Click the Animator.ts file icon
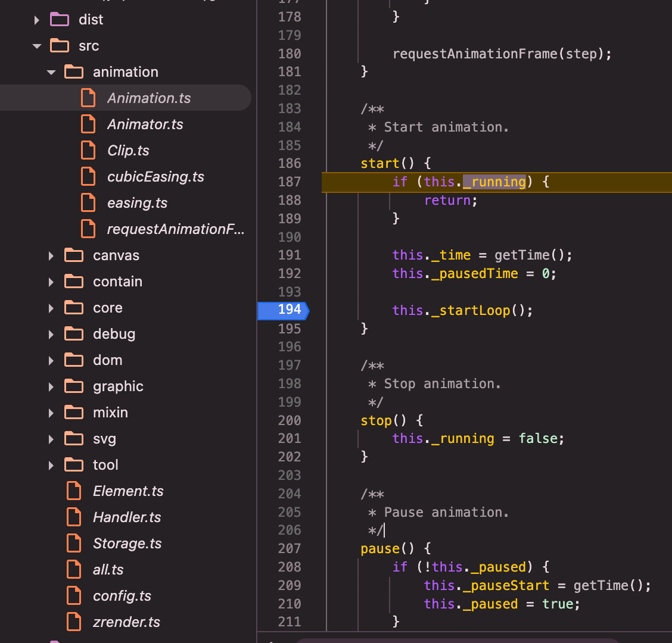The image size is (672, 643). pos(88,124)
